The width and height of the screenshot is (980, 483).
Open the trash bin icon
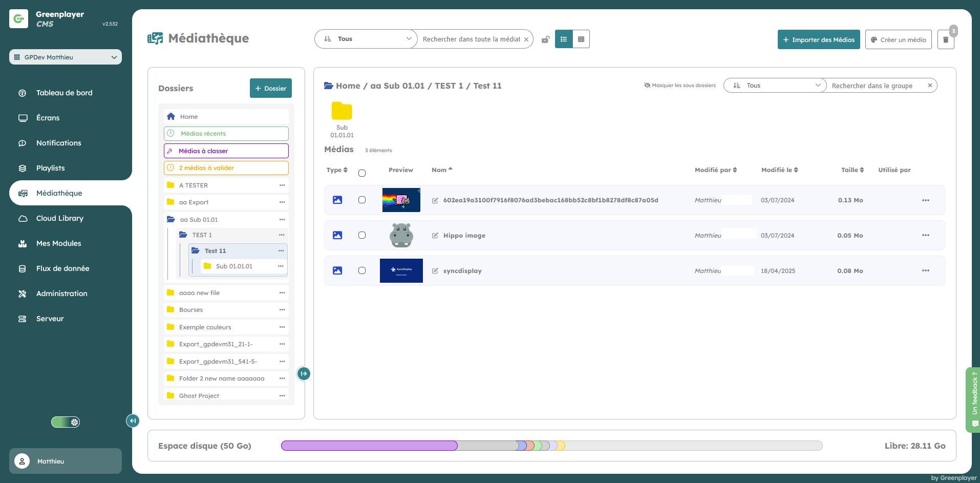tap(946, 40)
